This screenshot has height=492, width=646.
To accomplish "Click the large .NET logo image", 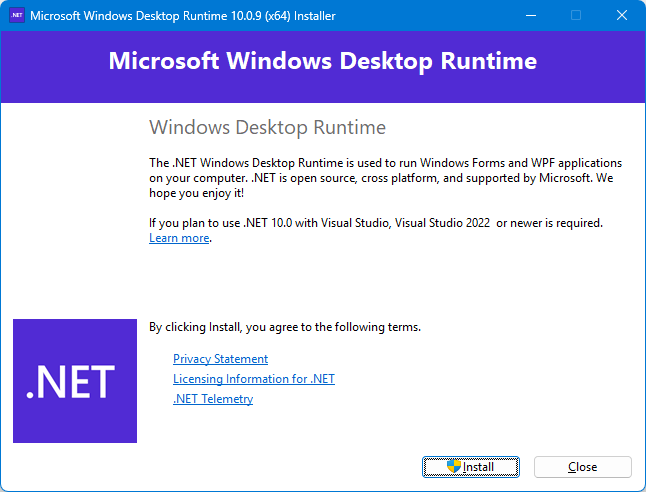I will (75, 381).
